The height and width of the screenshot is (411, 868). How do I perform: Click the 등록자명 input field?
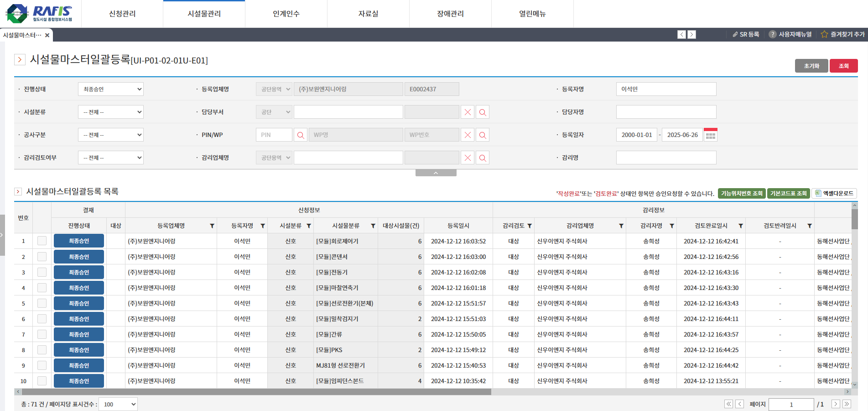666,89
